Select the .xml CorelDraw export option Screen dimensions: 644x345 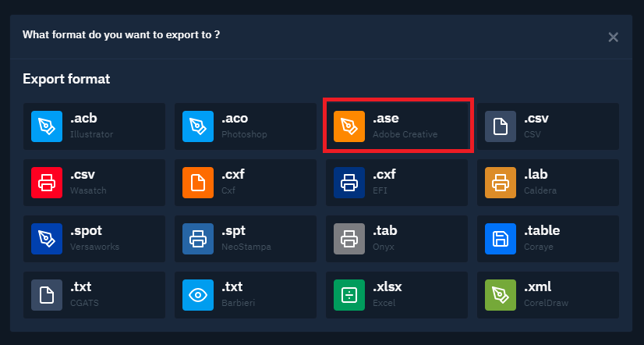548,295
